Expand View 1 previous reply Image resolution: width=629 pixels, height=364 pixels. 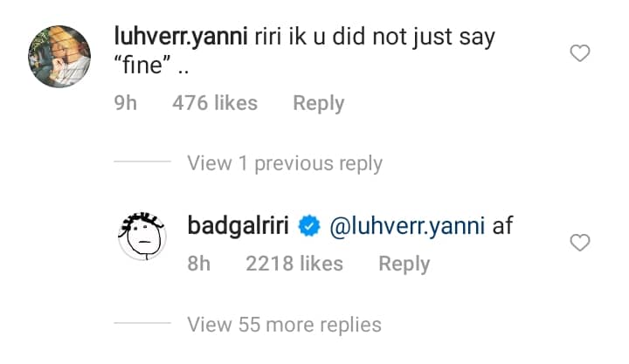(285, 163)
